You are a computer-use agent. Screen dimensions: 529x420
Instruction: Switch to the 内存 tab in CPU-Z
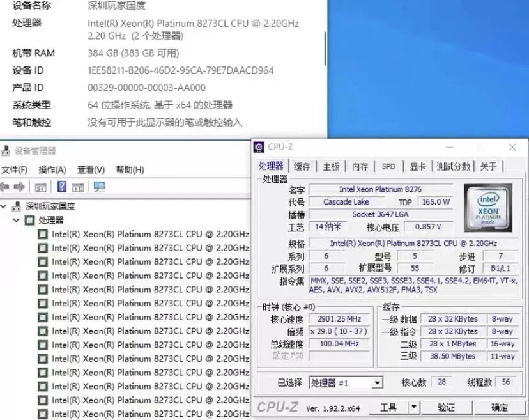360,166
